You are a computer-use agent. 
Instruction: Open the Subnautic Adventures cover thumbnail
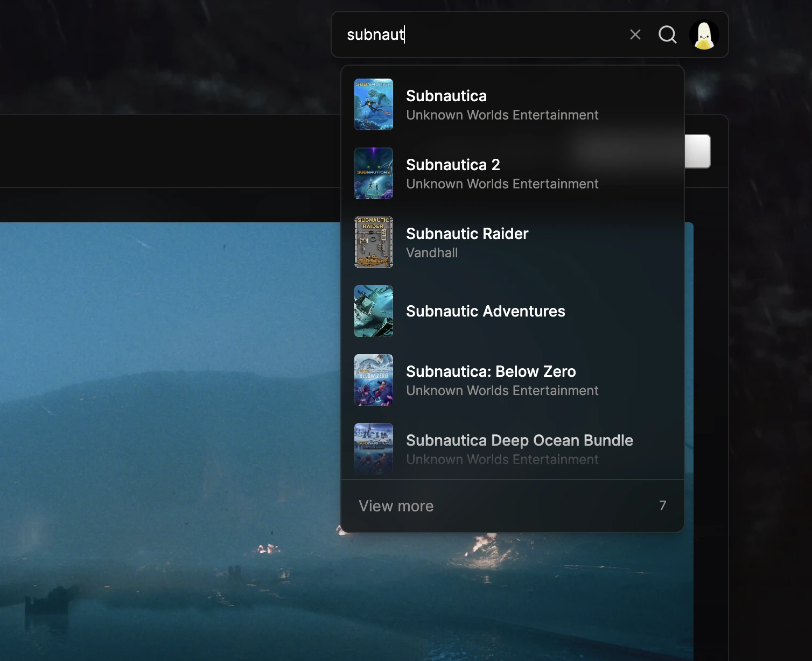click(x=374, y=311)
